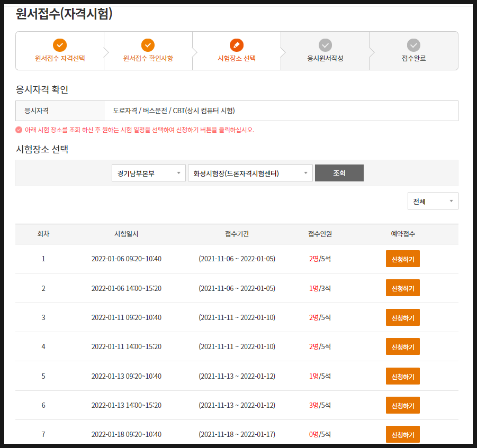Click exam time 2022-01-06 14:00~15:20
Image resolution: width=477 pixels, height=448 pixels.
coord(126,288)
